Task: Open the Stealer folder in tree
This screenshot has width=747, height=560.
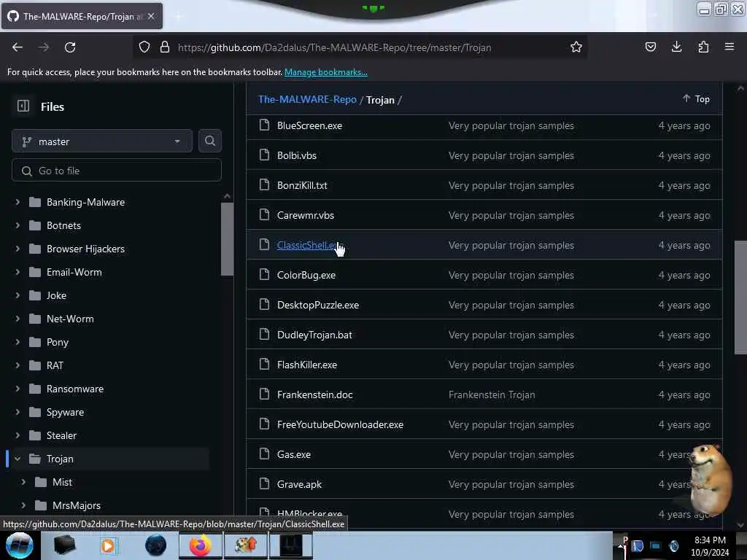Action: (x=61, y=435)
